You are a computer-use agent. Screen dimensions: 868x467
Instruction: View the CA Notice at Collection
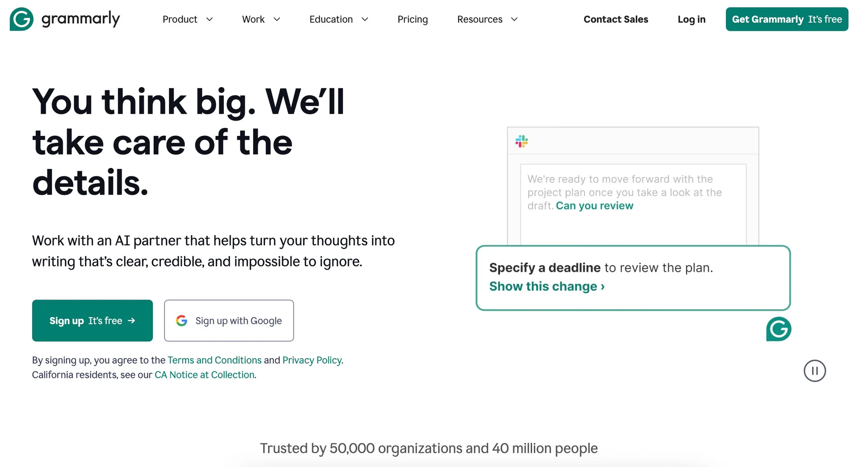(204, 375)
